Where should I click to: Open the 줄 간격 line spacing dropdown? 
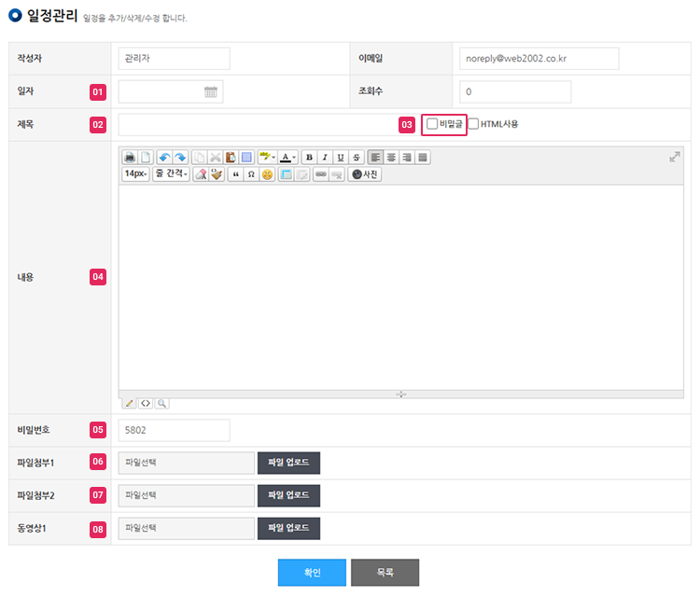172,174
